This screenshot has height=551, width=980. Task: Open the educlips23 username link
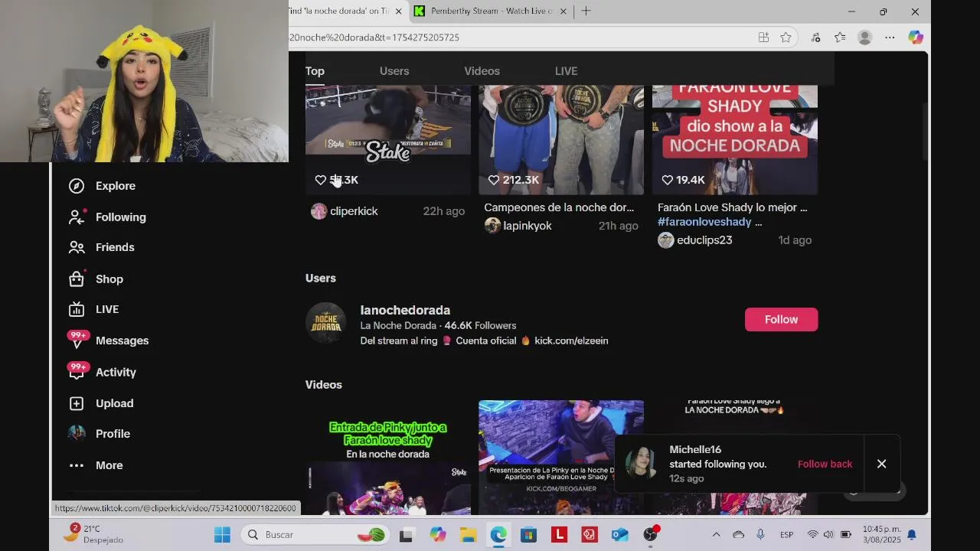[704, 240]
